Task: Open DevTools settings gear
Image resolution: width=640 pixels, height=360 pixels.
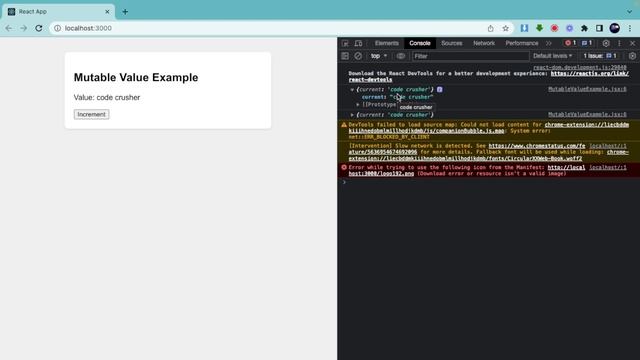Action: [606, 43]
